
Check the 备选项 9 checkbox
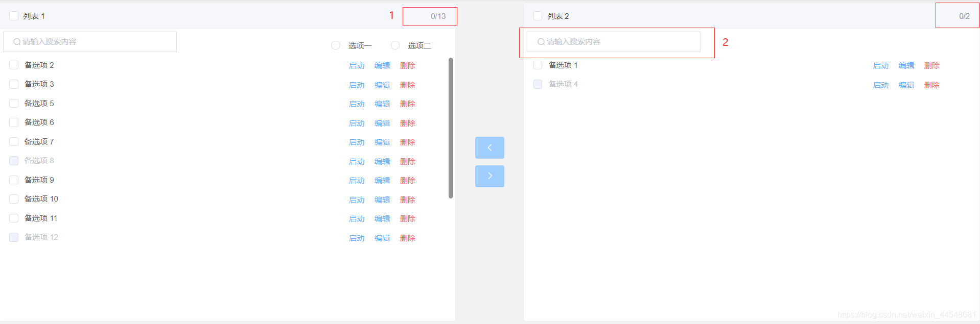(14, 180)
